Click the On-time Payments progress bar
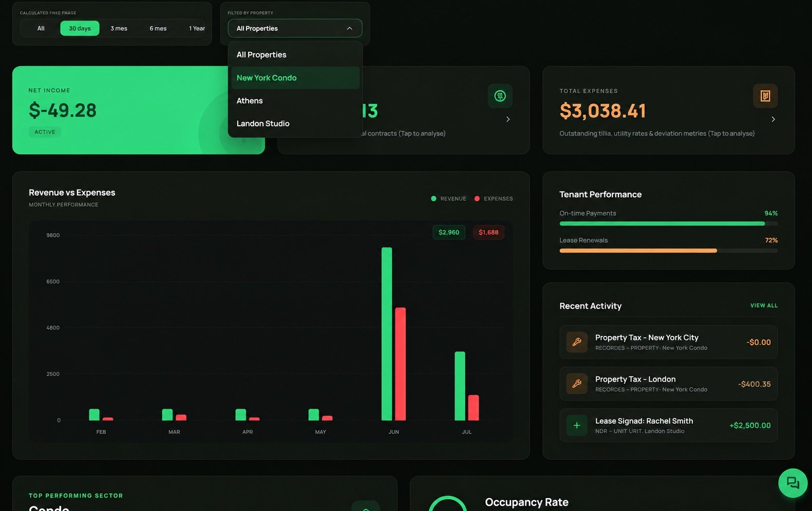 (x=668, y=223)
